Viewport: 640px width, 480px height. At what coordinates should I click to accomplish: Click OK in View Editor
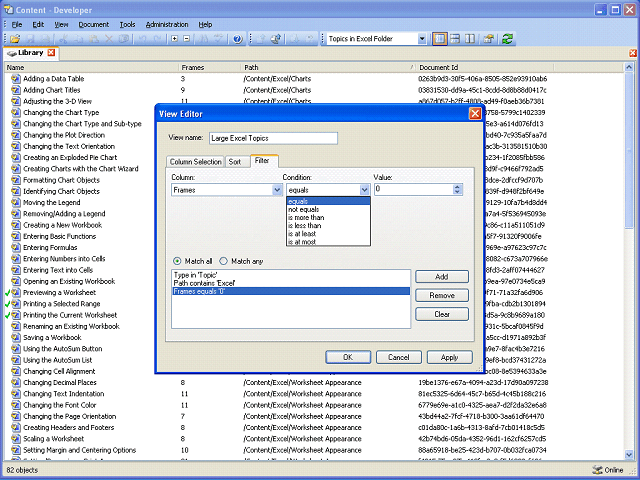pyautogui.click(x=348, y=357)
